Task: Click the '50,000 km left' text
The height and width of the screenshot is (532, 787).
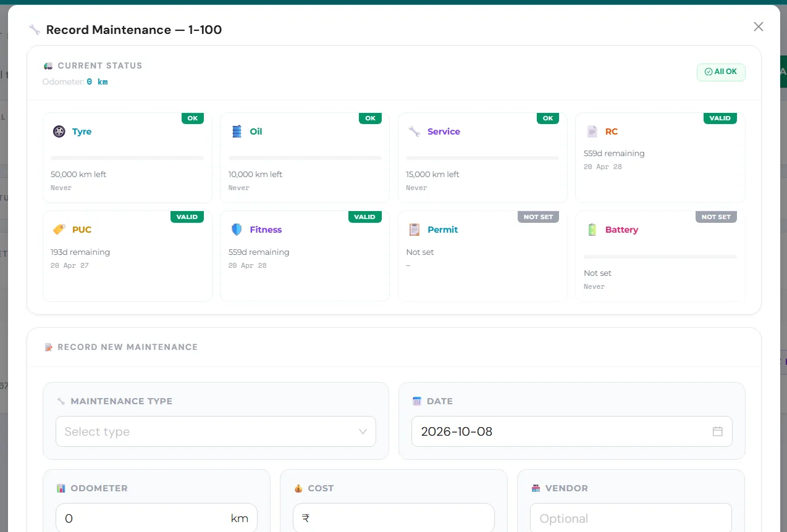Action: click(78, 174)
